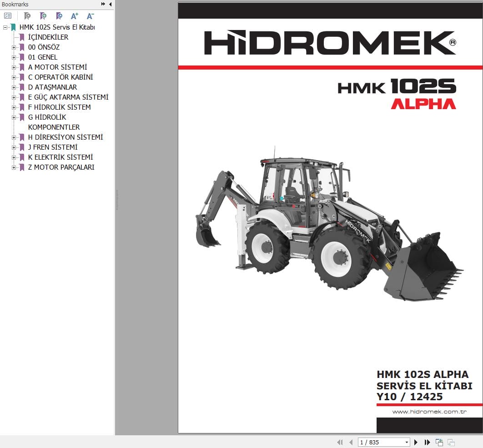
Task: Go to previous page arrow
Action: pos(351,442)
